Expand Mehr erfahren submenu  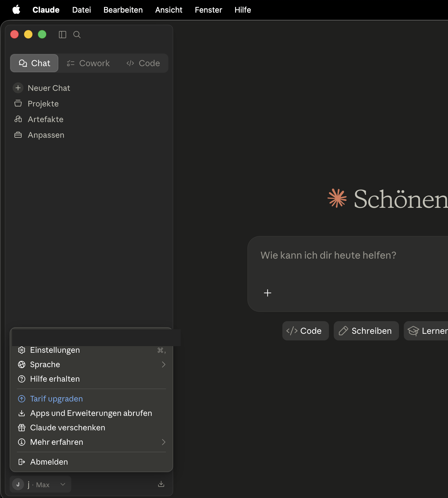point(91,442)
